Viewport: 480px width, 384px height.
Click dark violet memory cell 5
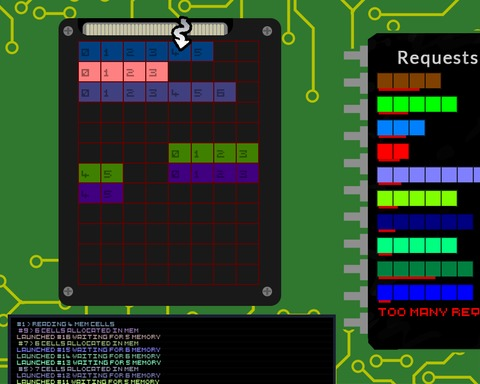tap(112, 194)
